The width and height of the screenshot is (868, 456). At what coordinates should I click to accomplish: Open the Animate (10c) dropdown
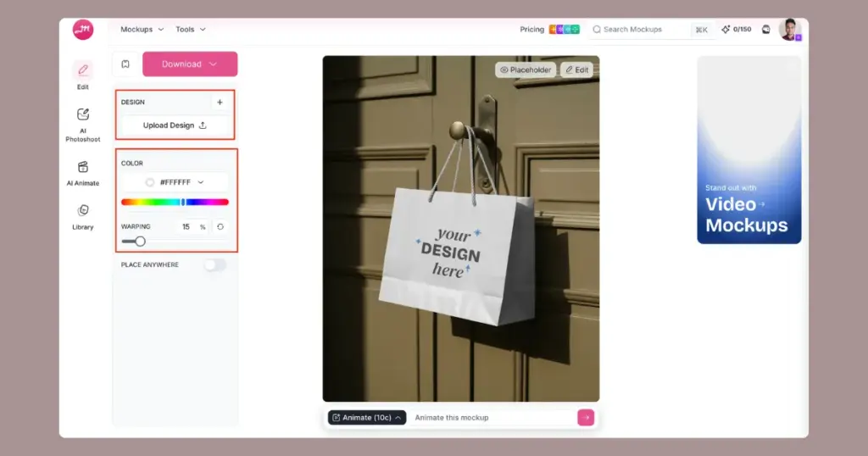[x=367, y=418]
